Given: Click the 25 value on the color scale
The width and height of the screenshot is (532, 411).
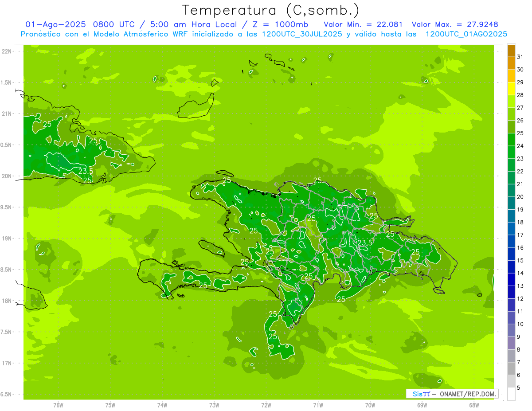Looking at the screenshot, I should (x=520, y=133).
